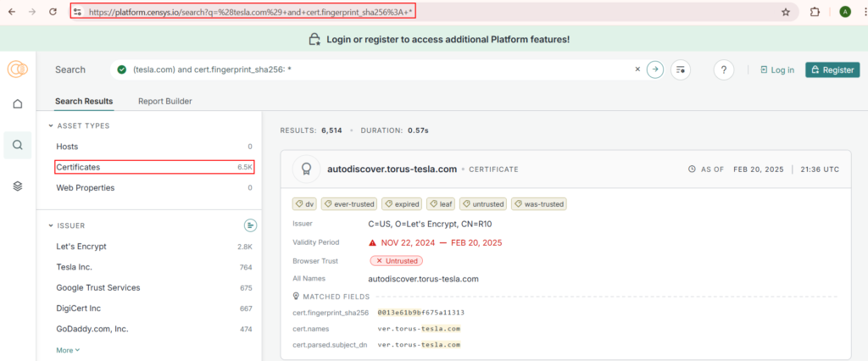
Task: Select the Search magnifier sidebar icon
Action: 17,145
